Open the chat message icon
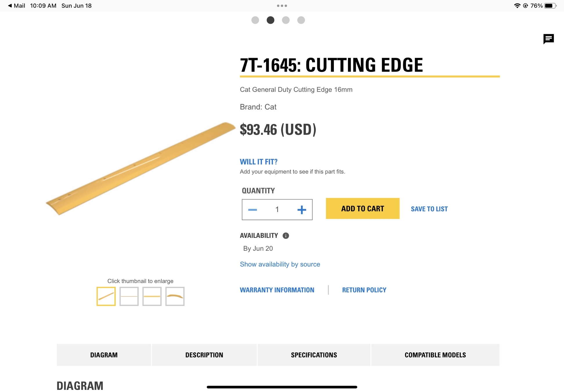564x392 pixels. (548, 39)
